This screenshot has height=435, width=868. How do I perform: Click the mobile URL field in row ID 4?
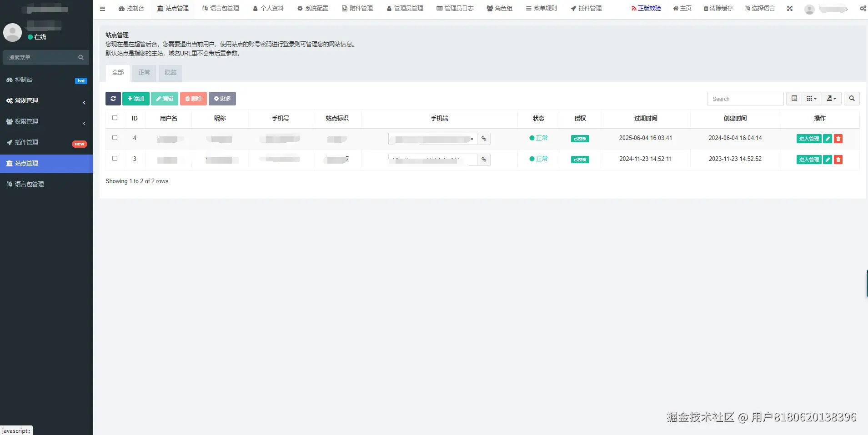[x=432, y=139]
